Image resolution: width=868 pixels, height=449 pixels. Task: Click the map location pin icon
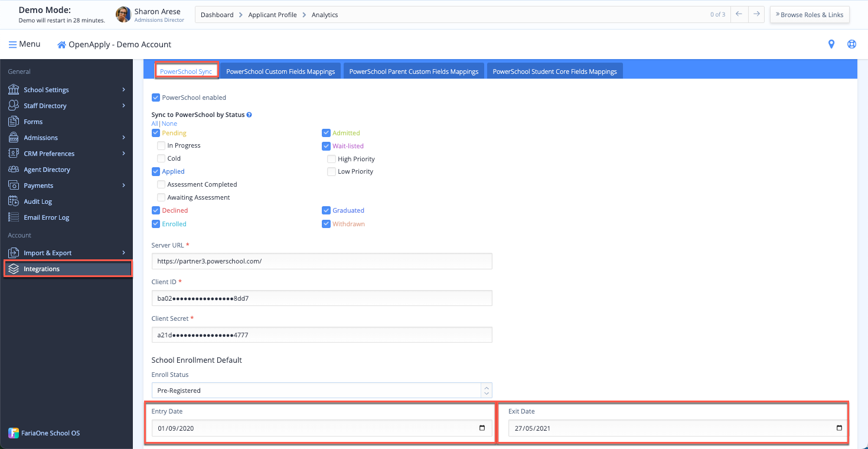click(831, 44)
